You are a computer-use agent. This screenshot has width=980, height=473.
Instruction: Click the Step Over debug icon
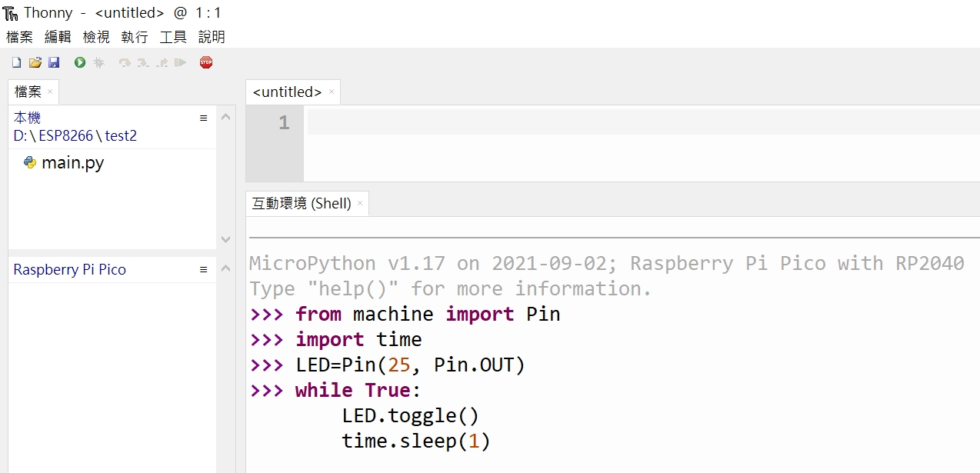click(125, 62)
